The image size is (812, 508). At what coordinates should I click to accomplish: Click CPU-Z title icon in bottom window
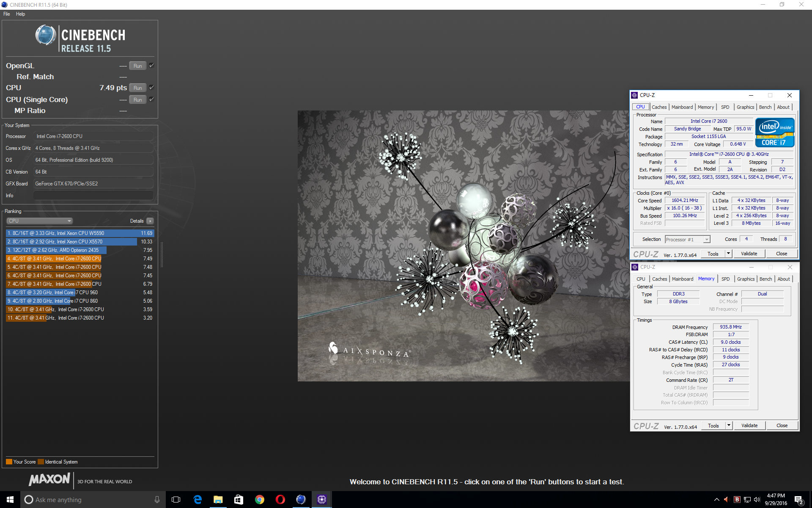[x=635, y=267]
